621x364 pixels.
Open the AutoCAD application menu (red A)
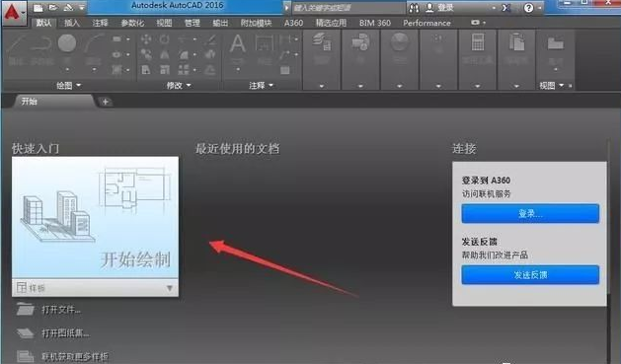point(14,13)
